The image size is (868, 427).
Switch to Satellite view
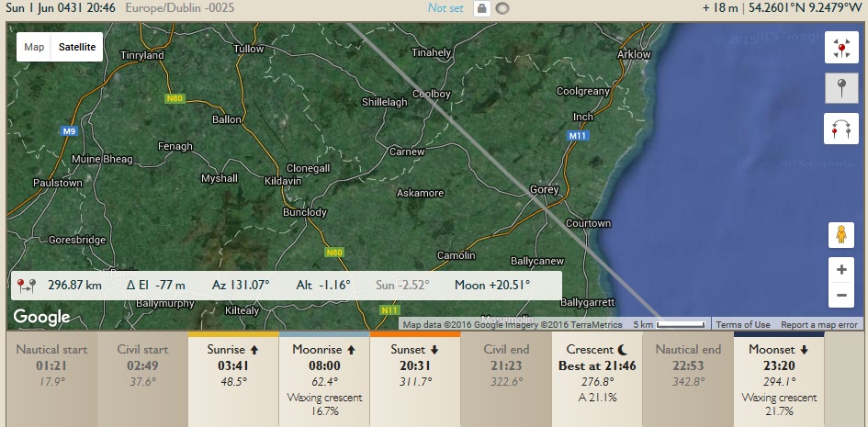(77, 47)
